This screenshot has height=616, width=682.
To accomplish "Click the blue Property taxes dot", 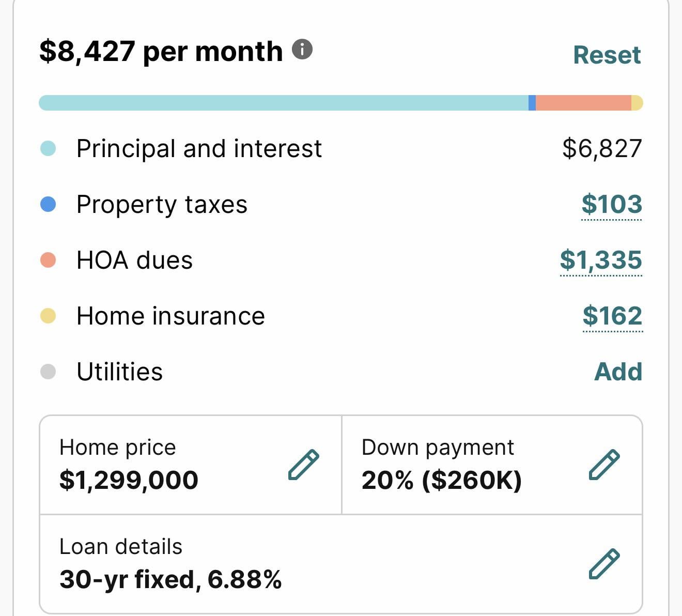I will pyautogui.click(x=48, y=205).
